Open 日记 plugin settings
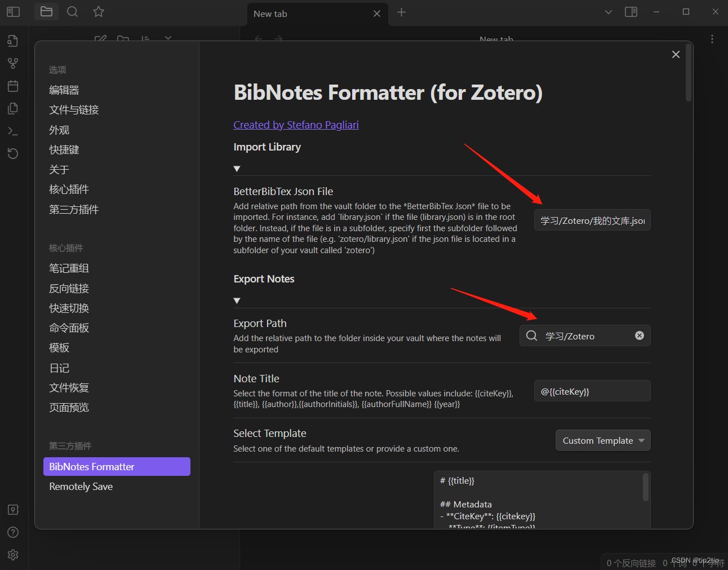Screen dimensions: 728x570 pyautogui.click(x=59, y=368)
